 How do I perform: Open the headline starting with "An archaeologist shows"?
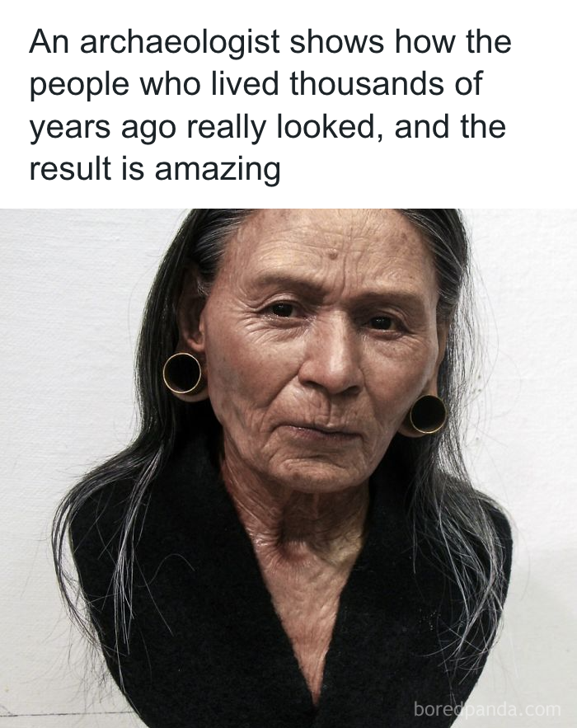point(270,105)
